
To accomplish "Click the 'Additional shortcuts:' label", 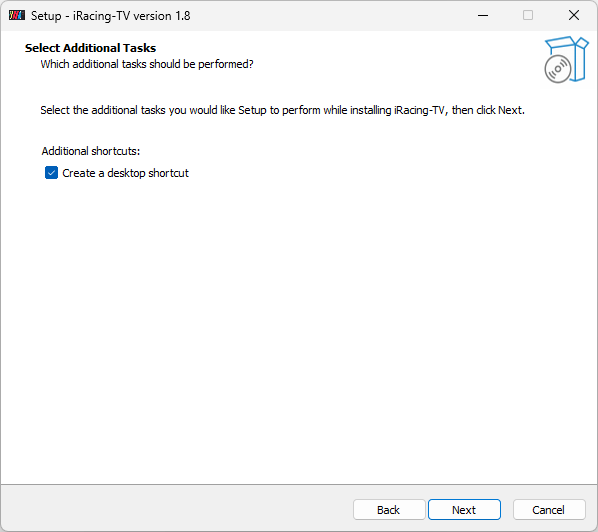I will 91,151.
